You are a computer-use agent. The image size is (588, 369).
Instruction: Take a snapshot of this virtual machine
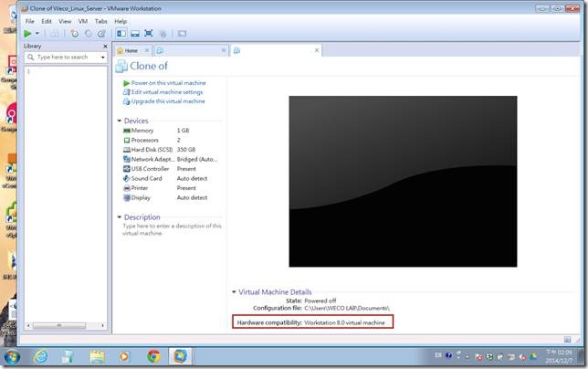75,34
